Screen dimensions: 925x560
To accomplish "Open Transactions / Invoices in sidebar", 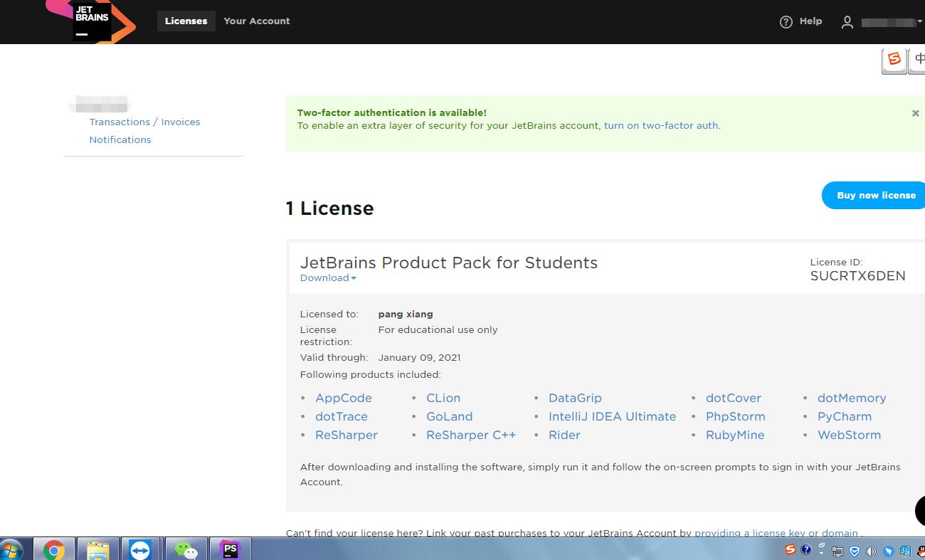I will point(144,122).
